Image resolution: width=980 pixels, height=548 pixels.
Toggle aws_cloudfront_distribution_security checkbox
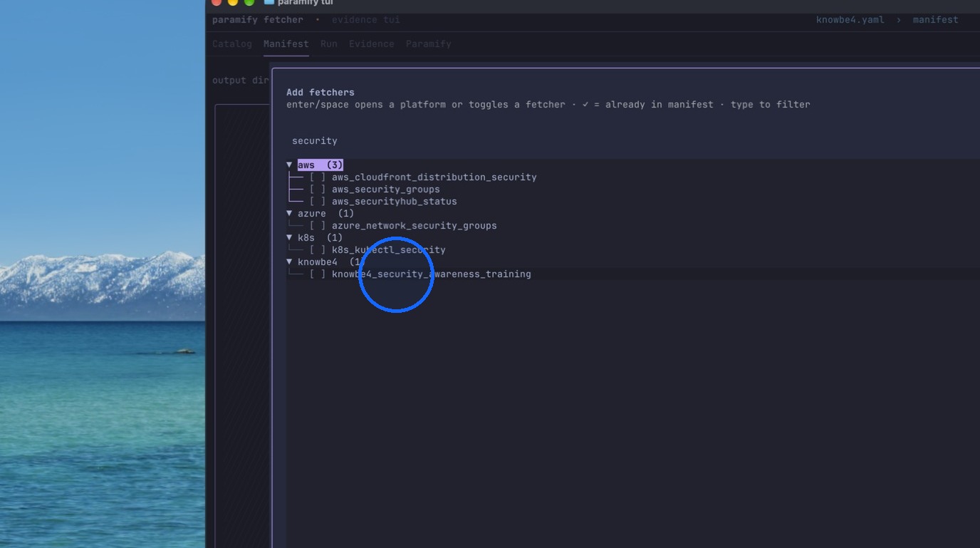click(x=318, y=177)
